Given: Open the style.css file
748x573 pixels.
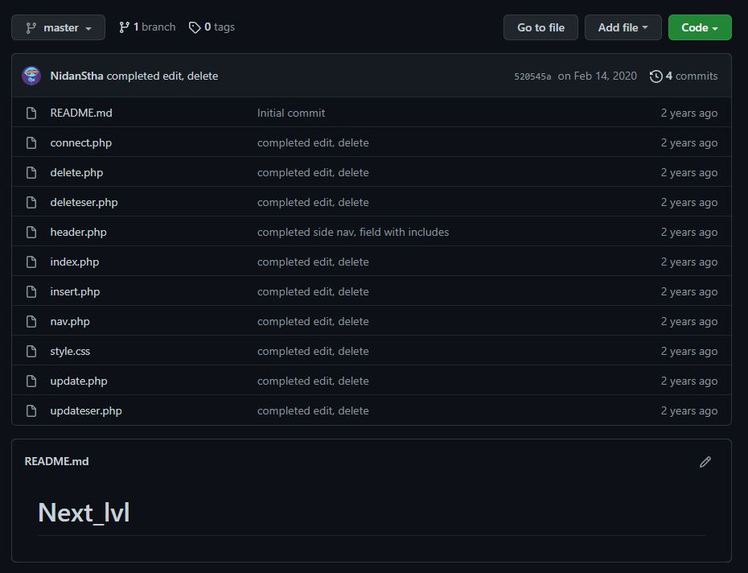Looking at the screenshot, I should (70, 351).
